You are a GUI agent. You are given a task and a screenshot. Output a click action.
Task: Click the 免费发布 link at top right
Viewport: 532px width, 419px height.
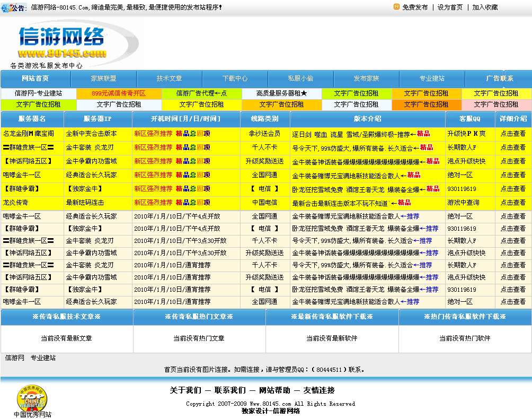click(414, 7)
